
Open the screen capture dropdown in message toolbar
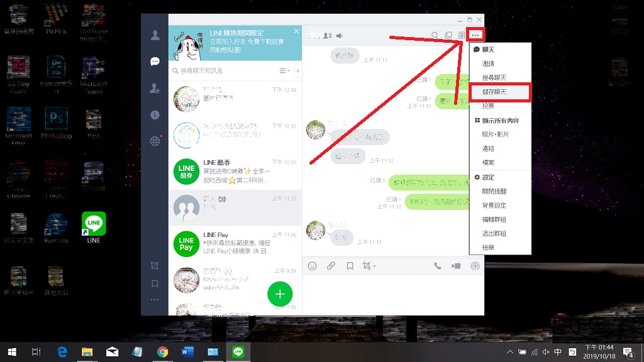(369, 266)
